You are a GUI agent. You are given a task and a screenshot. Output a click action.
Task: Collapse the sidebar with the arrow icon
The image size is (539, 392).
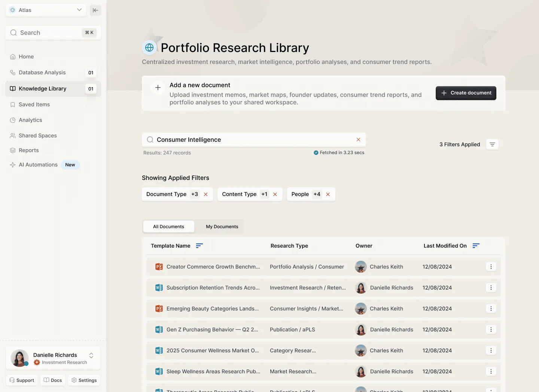(x=95, y=10)
